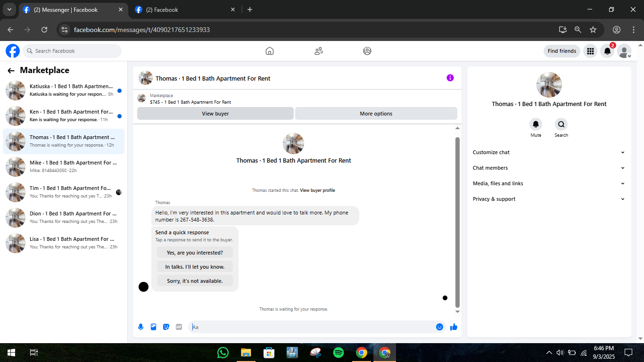Open Ken's apartment conversation
This screenshot has height=362, width=644.
[x=64, y=116]
